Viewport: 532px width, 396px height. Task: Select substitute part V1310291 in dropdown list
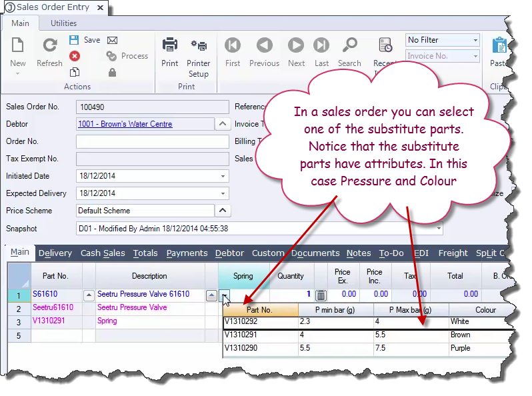click(241, 335)
